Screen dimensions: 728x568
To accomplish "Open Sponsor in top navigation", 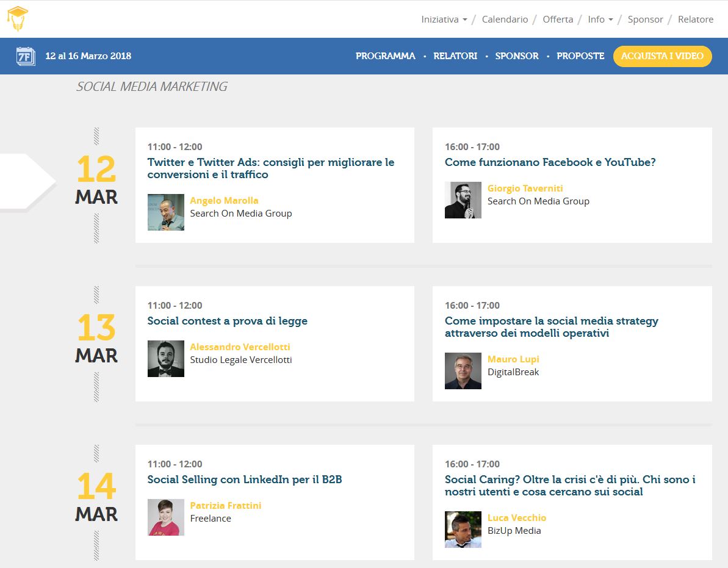I will click(x=645, y=20).
